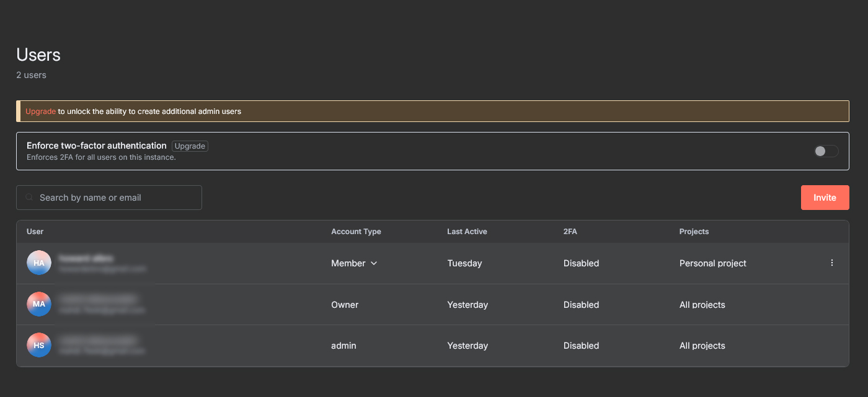The image size is (868, 397).
Task: Click the HA user avatar
Action: (39, 263)
